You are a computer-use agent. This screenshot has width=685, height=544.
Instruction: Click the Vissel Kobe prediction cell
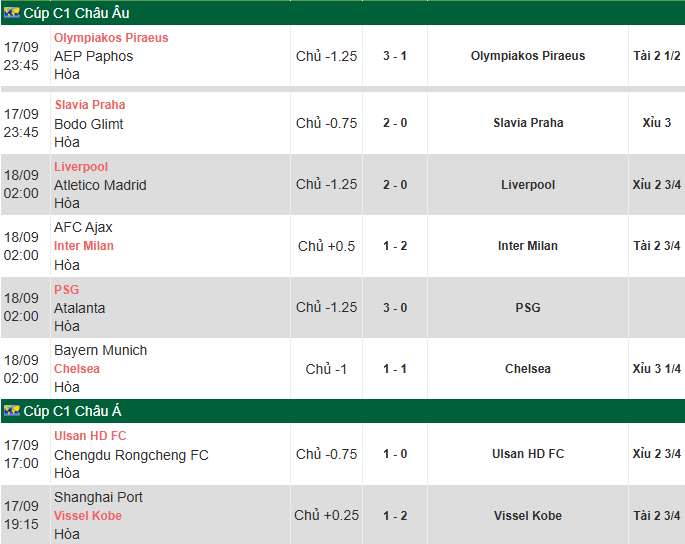528,516
